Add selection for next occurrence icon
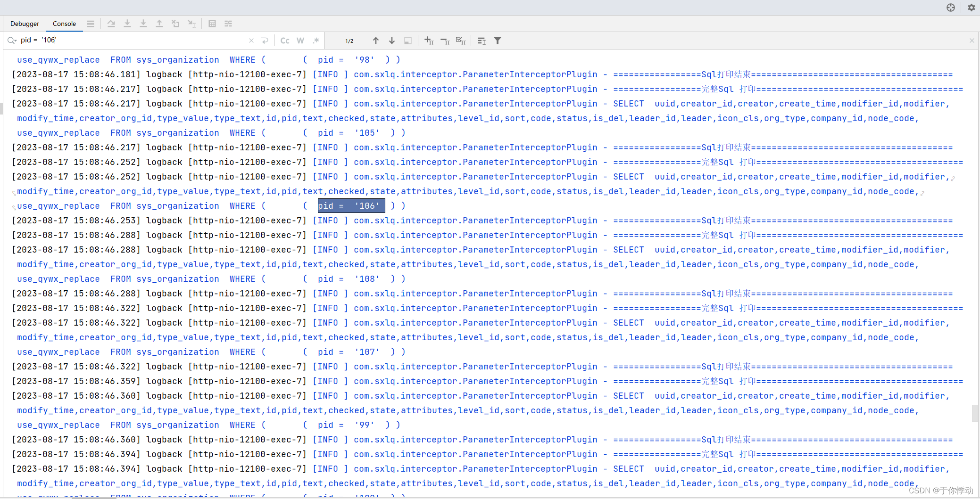This screenshot has height=499, width=980. pos(429,41)
